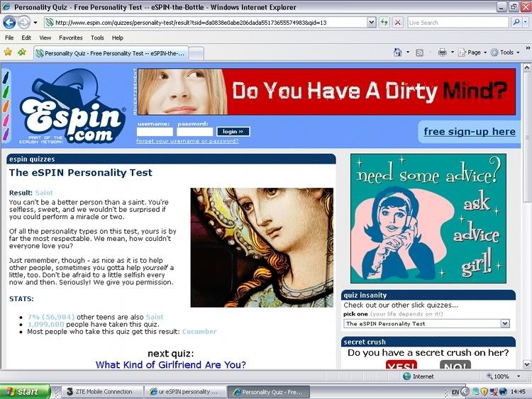Click the EN language indicator in tray
The width and height of the screenshot is (532, 399).
pos(455,392)
